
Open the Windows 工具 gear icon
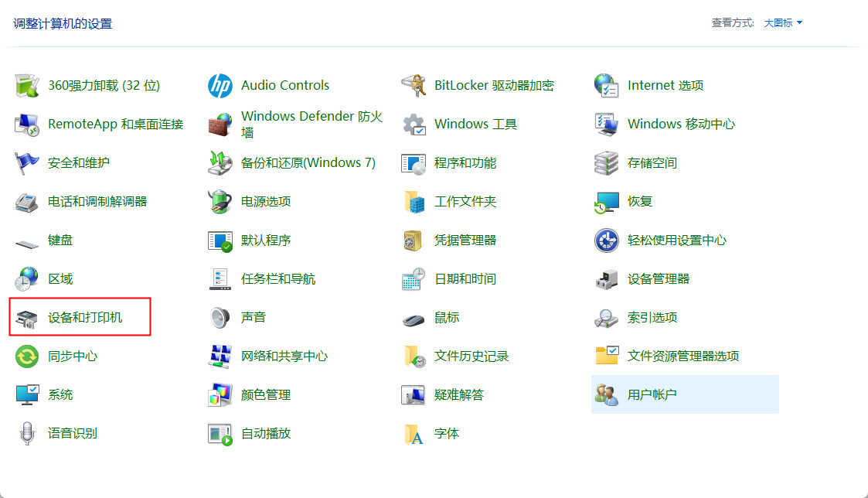coord(413,124)
